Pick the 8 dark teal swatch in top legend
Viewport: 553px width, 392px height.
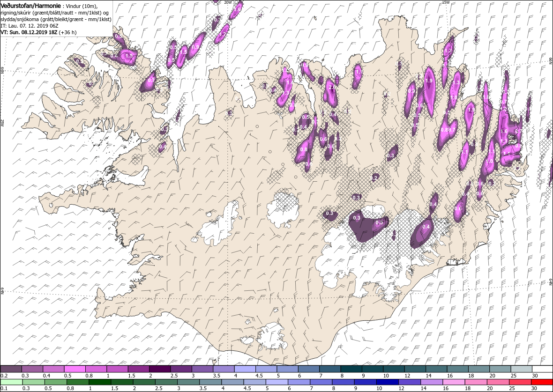tap(351, 369)
